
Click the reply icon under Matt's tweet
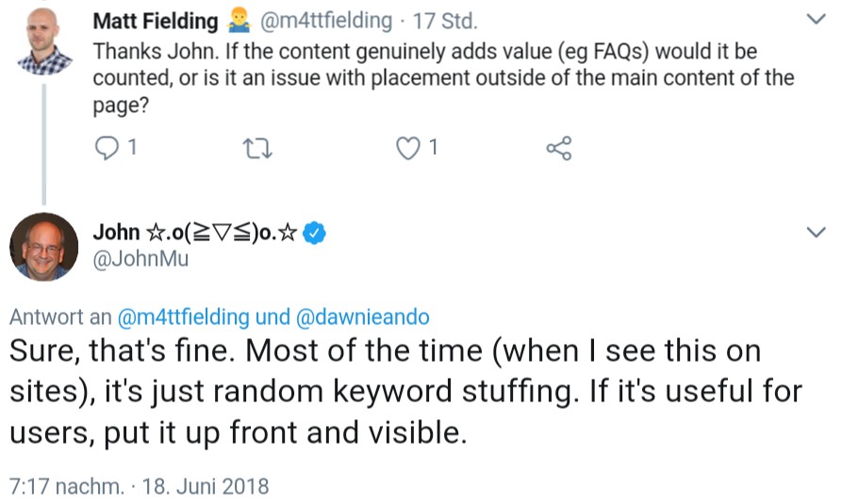click(109, 147)
